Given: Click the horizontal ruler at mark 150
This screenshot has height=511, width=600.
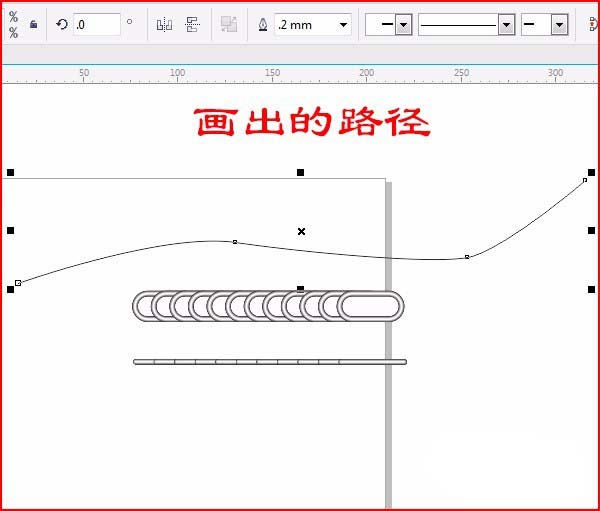Looking at the screenshot, I should click(x=272, y=73).
